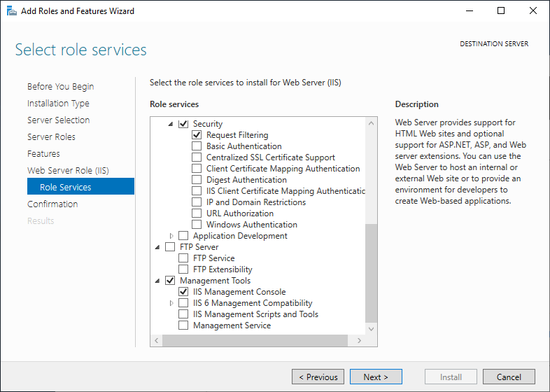This screenshot has width=550, height=392.
Task: Collapse the Management Tools node
Action: click(x=158, y=281)
